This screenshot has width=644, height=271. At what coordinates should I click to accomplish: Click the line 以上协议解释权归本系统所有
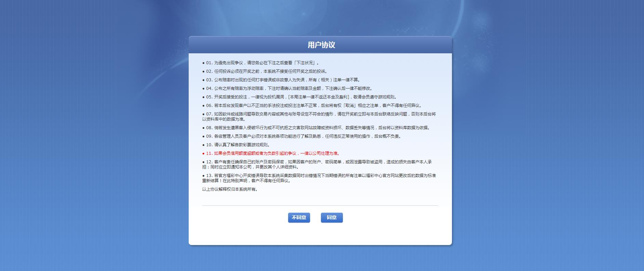point(230,189)
